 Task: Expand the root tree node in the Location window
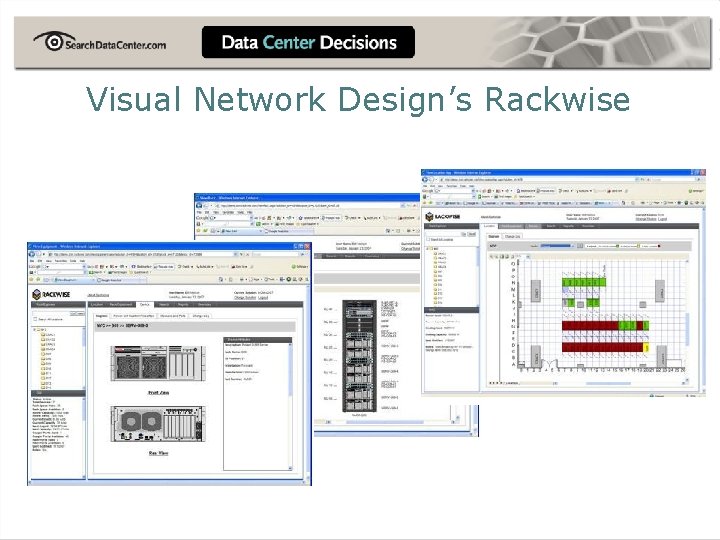[x=428, y=249]
